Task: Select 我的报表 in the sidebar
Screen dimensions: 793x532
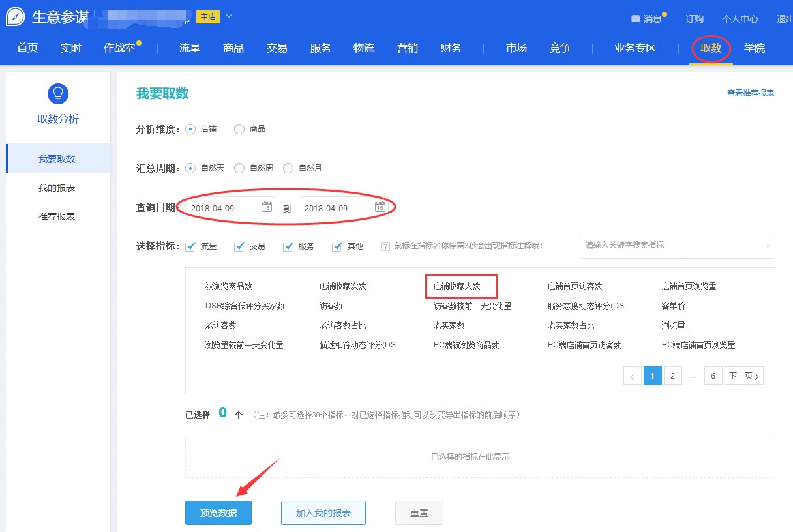Action: click(58, 188)
